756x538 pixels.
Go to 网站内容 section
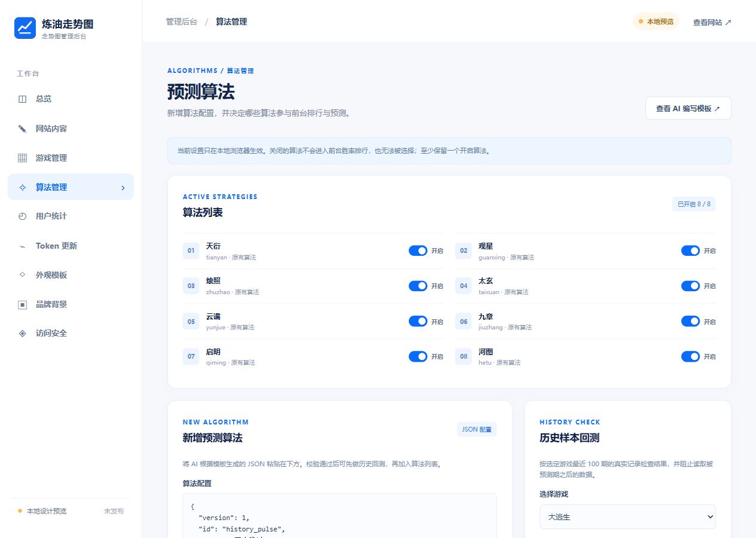click(x=71, y=129)
